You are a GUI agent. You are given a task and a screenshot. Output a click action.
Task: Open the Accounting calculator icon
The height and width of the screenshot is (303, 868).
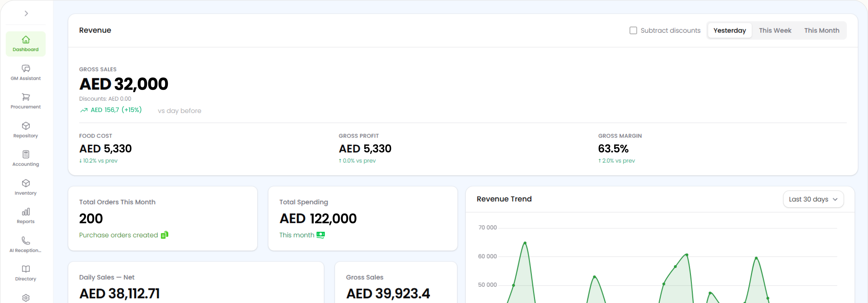tap(26, 155)
